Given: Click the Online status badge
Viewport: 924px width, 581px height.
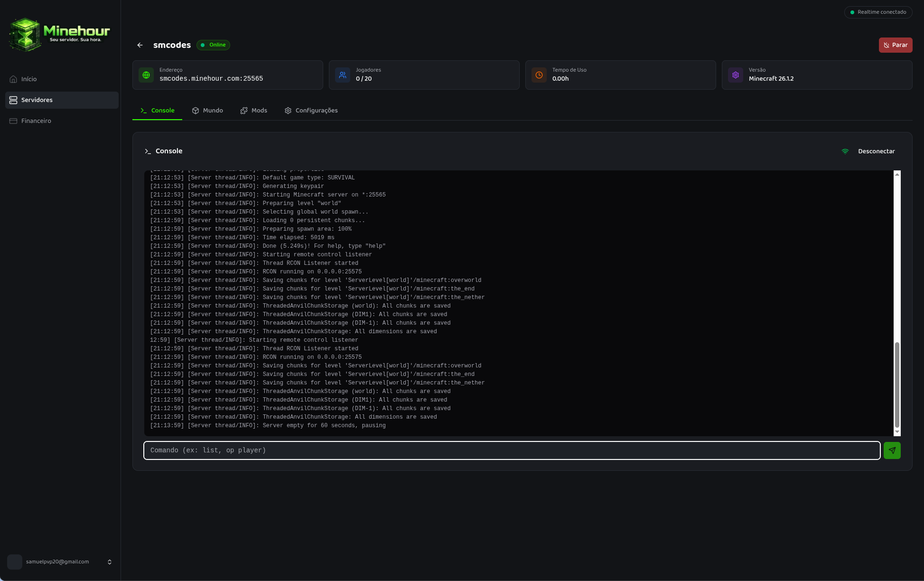Looking at the screenshot, I should tap(214, 45).
